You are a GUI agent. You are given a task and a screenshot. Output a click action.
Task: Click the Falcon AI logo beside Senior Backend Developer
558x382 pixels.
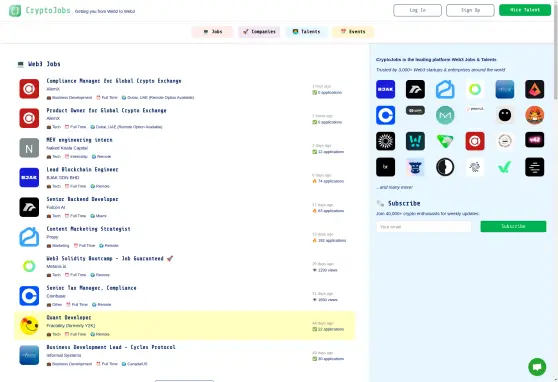pos(29,207)
